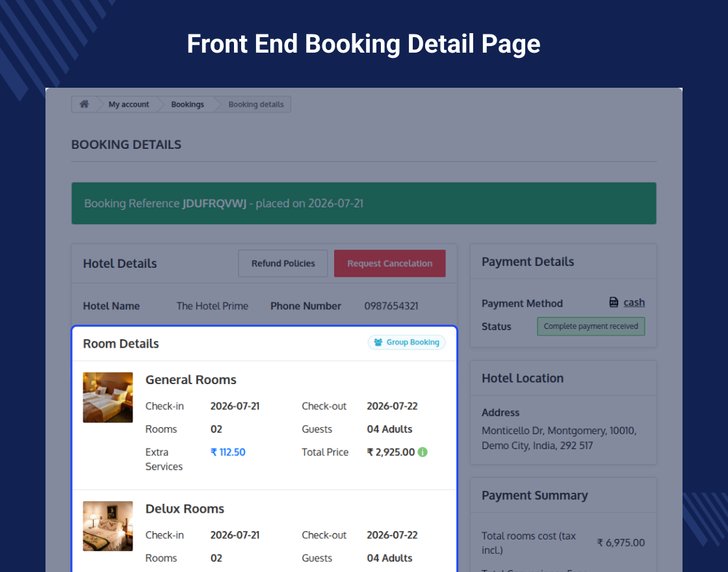Click Complete payment received status badge

click(x=591, y=326)
